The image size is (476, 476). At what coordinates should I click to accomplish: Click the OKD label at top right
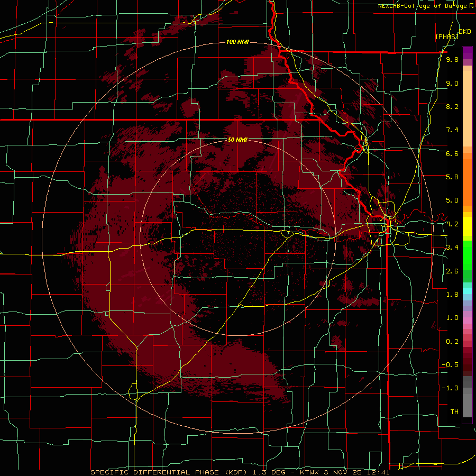(465, 32)
